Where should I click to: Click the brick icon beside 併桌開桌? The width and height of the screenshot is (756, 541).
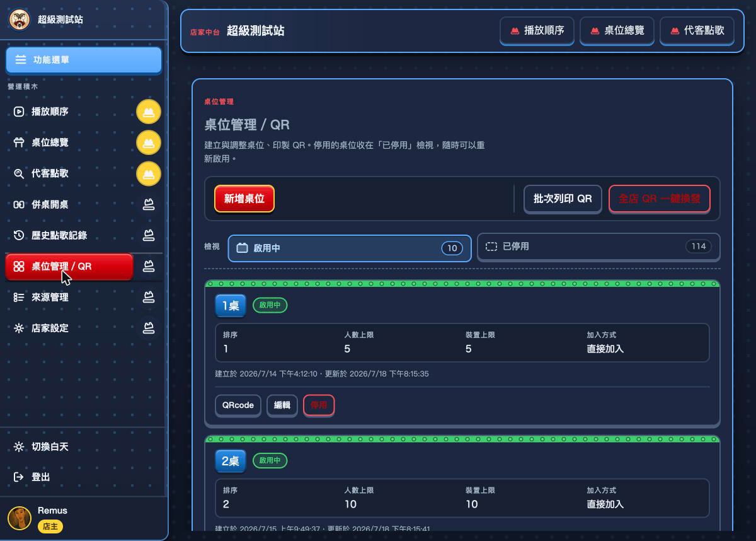pyautogui.click(x=149, y=204)
